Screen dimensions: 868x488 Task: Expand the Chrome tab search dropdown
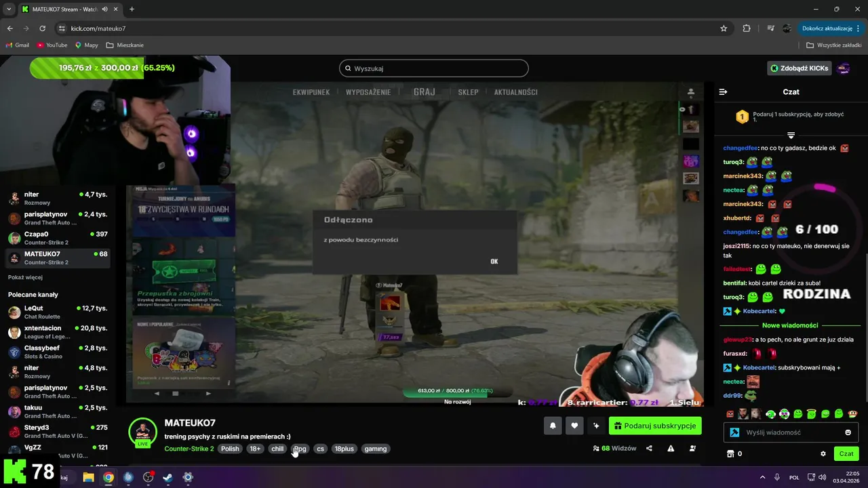(9, 9)
